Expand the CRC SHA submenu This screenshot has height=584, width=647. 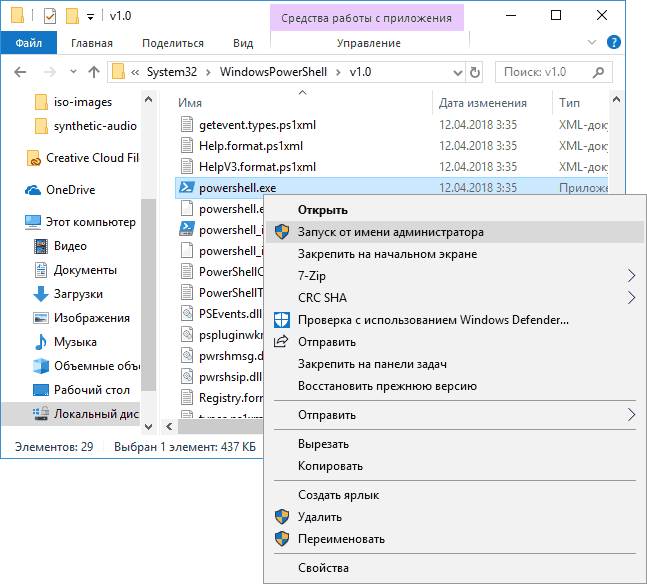point(631,297)
